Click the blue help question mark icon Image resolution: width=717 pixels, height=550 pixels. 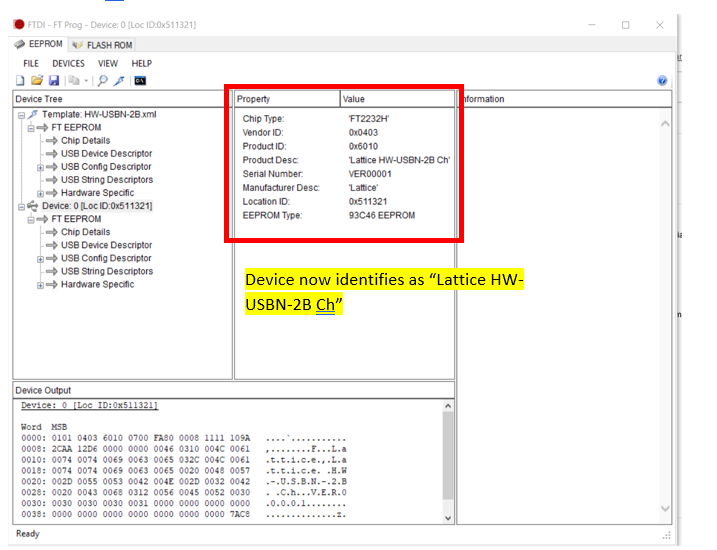(662, 81)
